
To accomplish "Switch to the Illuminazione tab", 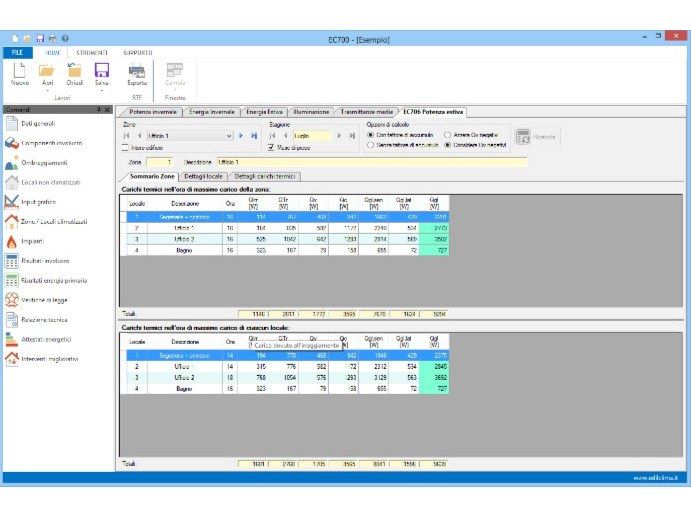I will [x=311, y=112].
